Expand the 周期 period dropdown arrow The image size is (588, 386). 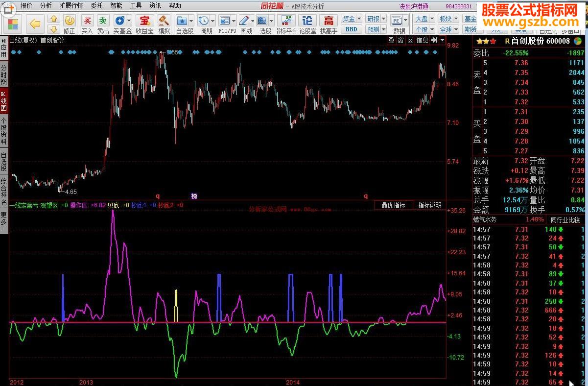tap(213, 21)
